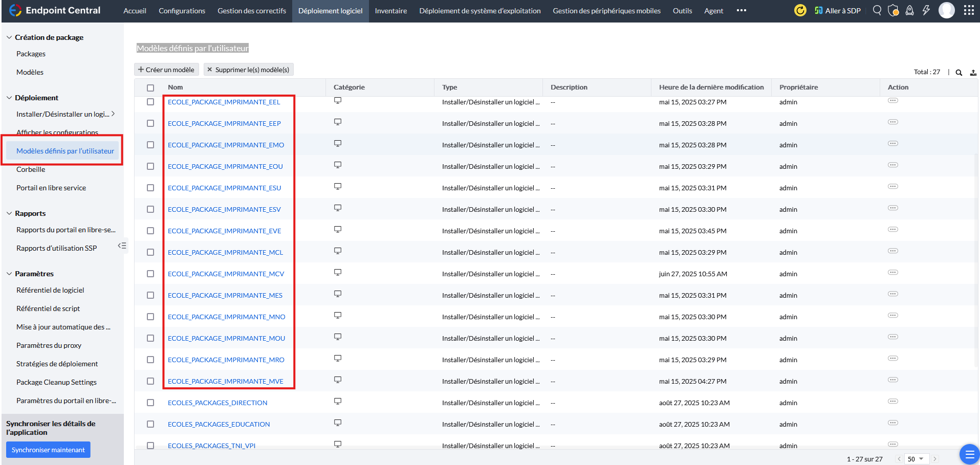The width and height of the screenshot is (980, 465).
Task: Toggle the select-all checkbox in table header
Action: tap(150, 88)
